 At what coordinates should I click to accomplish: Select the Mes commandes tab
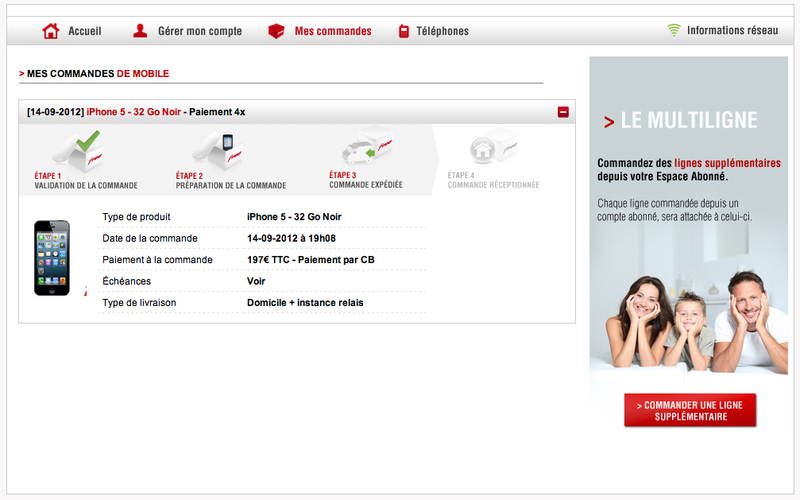click(x=333, y=31)
